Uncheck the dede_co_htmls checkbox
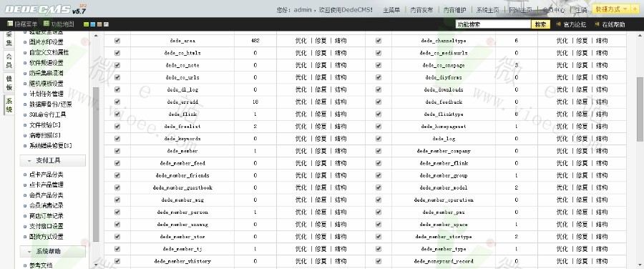 [117, 53]
